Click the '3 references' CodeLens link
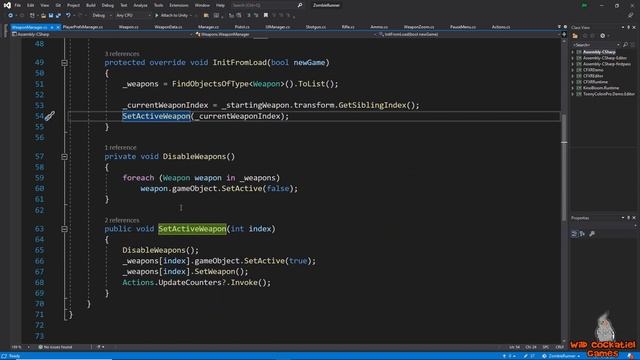The width and height of the screenshot is (640, 360). (x=122, y=54)
